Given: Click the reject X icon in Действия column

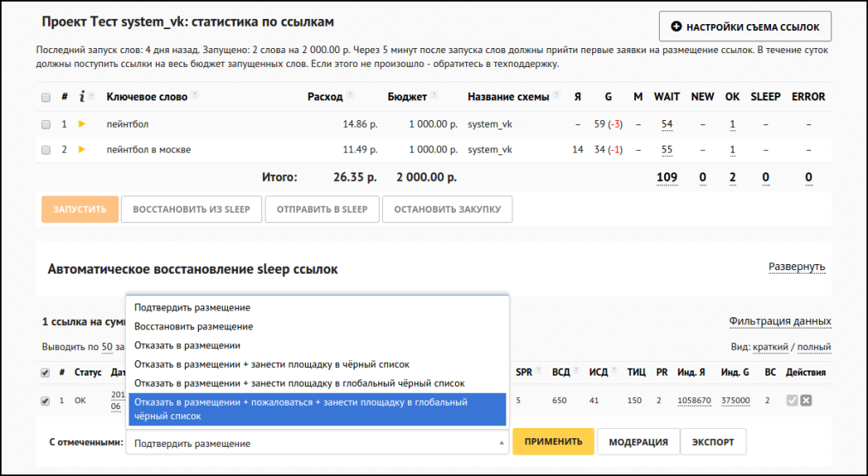Looking at the screenshot, I should [805, 401].
